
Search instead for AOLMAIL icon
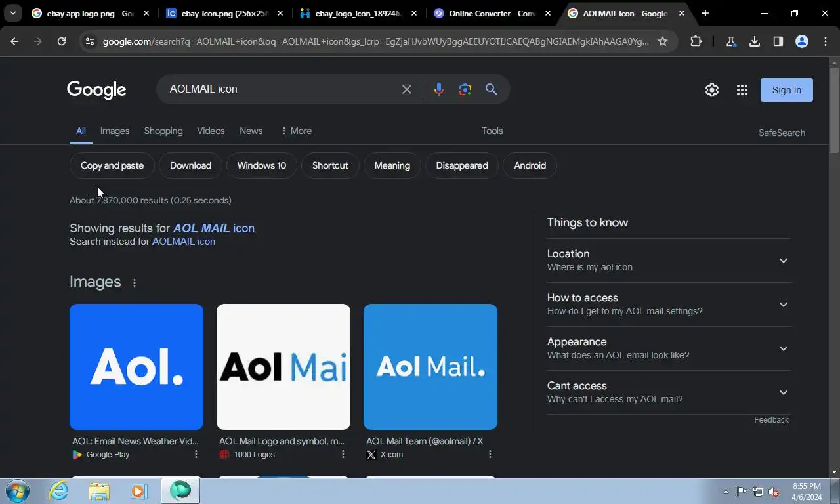(184, 241)
